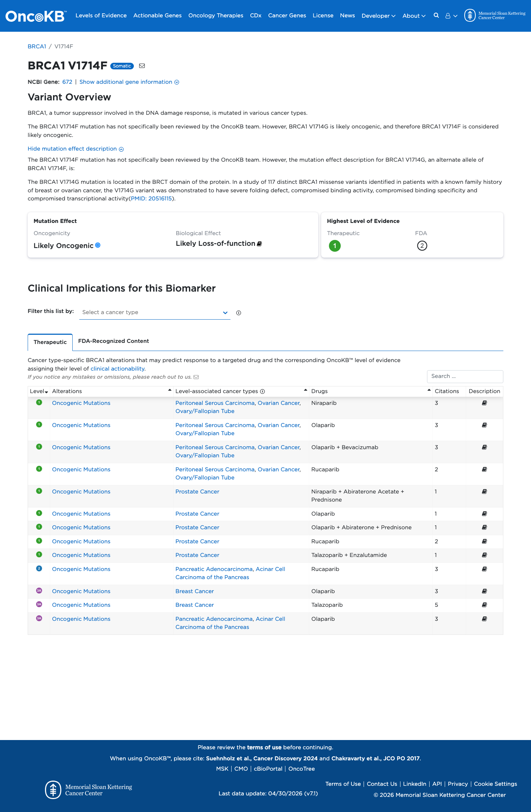
Task: Click footer Memorial Sloan Kettering logo
Action: pos(88,790)
